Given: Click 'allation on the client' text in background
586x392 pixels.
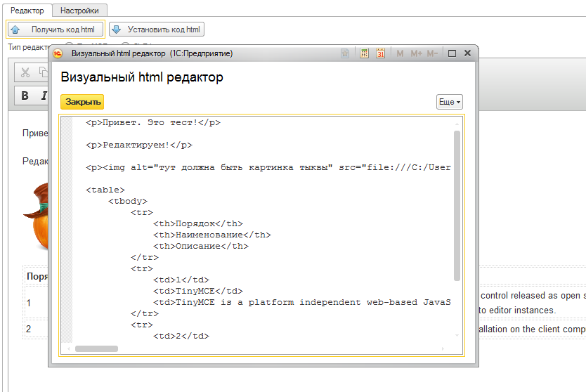Looking at the screenshot, I should [519, 329].
